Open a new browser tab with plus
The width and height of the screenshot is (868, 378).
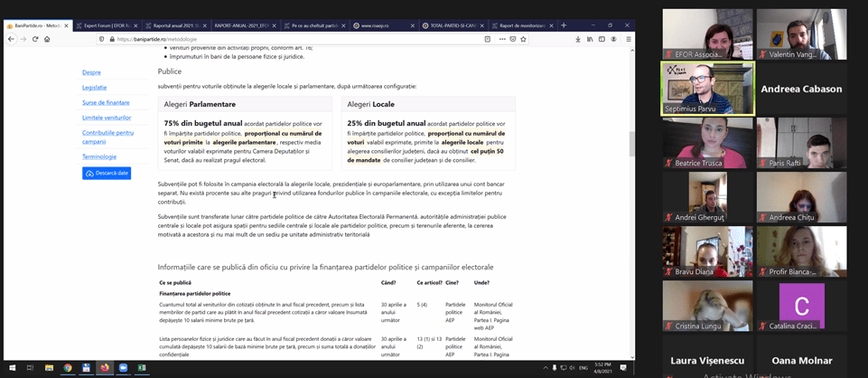565,25
